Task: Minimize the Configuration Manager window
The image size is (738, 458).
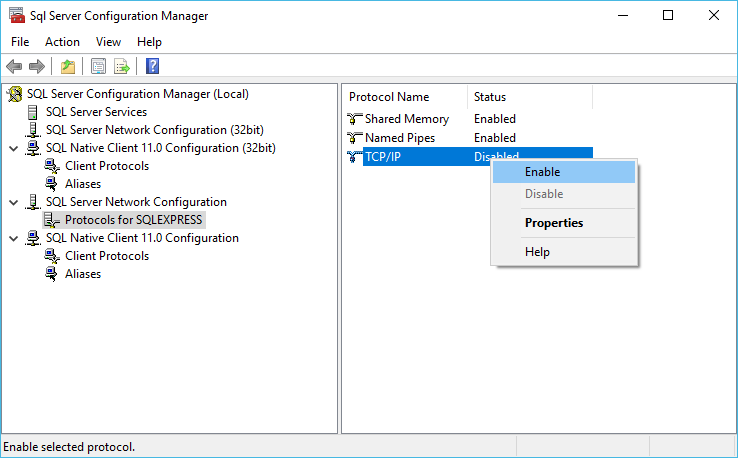Action: click(623, 15)
